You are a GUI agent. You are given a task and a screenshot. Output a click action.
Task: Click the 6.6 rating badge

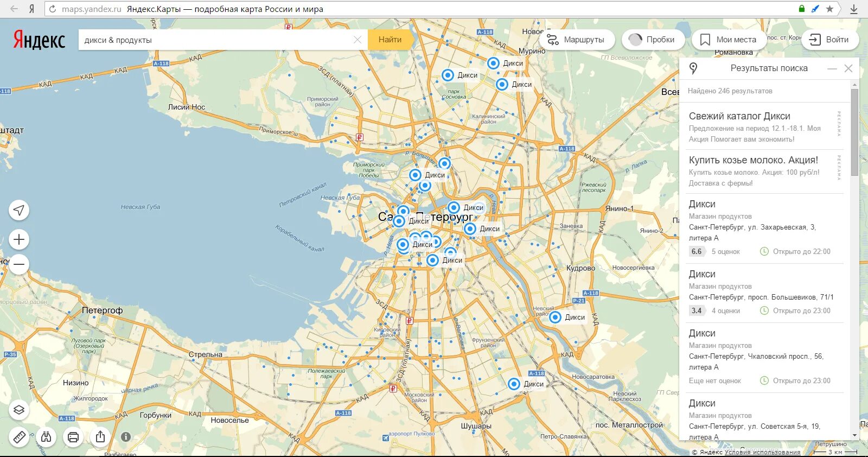[x=697, y=251]
